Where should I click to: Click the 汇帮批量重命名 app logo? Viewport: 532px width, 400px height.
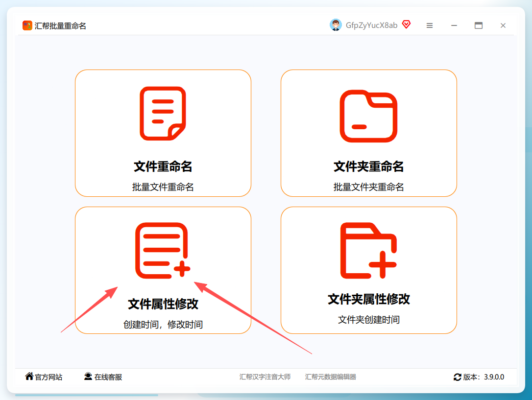[27, 25]
